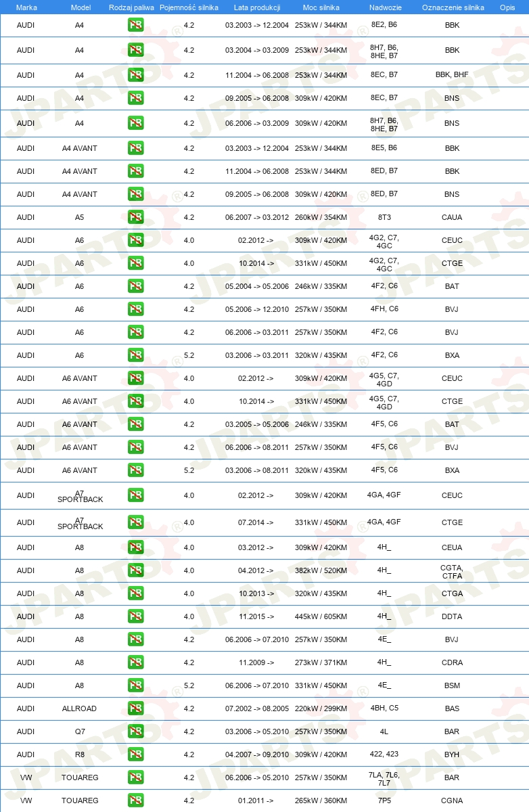Click the fuel icon in AUDI ALLROAD row
The height and width of the screenshot is (812, 529).
[x=136, y=708]
